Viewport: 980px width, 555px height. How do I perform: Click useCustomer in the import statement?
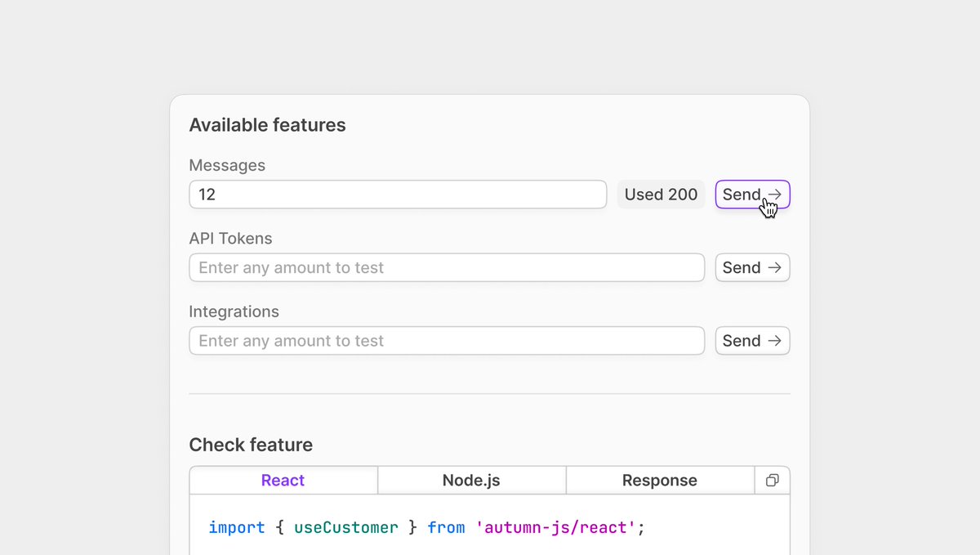pos(346,528)
